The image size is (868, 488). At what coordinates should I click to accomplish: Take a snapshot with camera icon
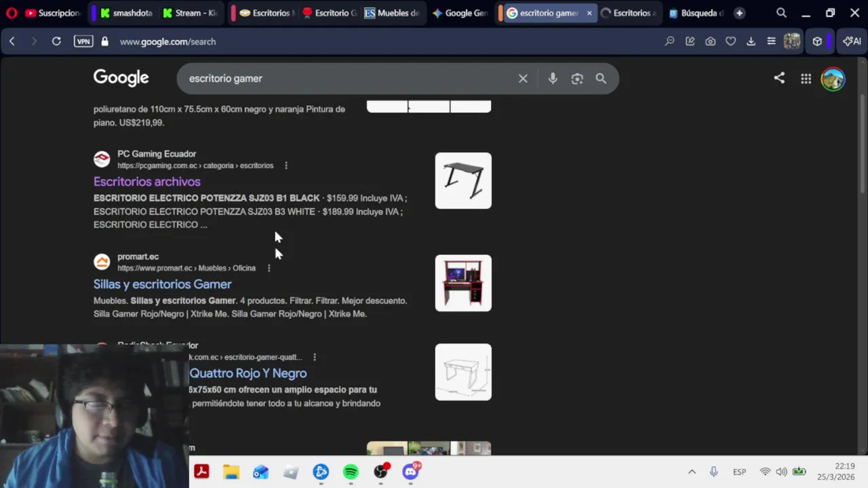tap(710, 41)
